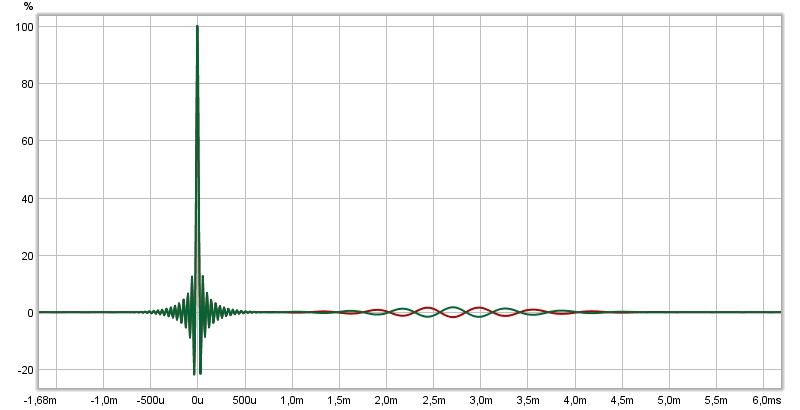Click the 6,0ms time label

click(766, 401)
